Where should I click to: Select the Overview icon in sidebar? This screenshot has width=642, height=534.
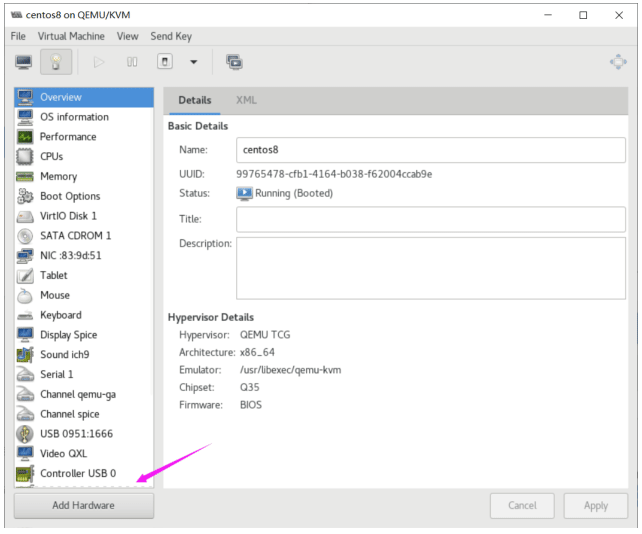[25, 97]
